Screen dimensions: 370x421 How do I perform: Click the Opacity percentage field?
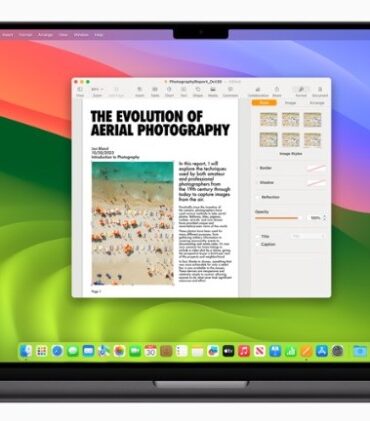(x=315, y=218)
